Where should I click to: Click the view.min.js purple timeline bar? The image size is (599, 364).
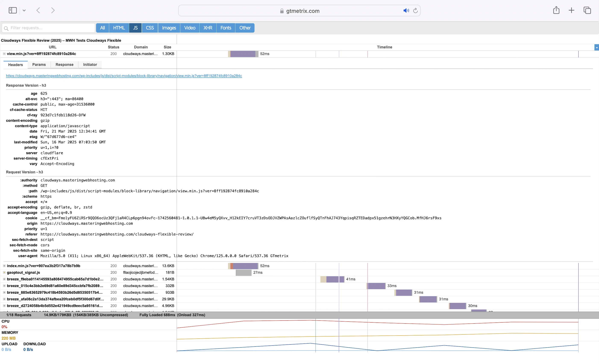pos(243,54)
